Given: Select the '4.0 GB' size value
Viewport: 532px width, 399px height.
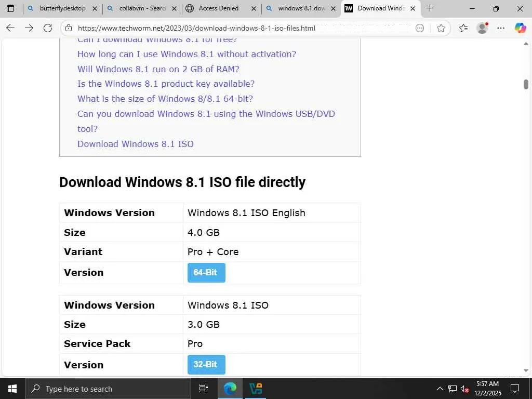Looking at the screenshot, I should [x=204, y=232].
